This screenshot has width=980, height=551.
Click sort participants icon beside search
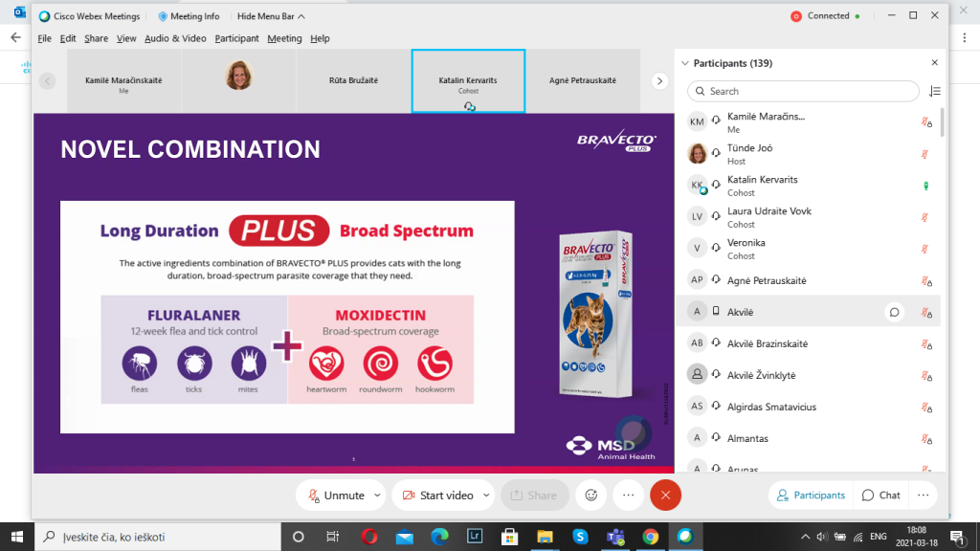point(935,91)
